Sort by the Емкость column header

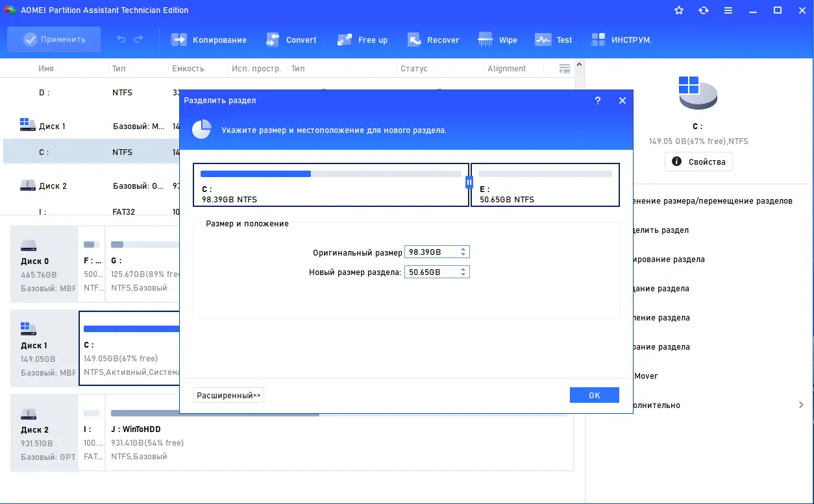(188, 69)
